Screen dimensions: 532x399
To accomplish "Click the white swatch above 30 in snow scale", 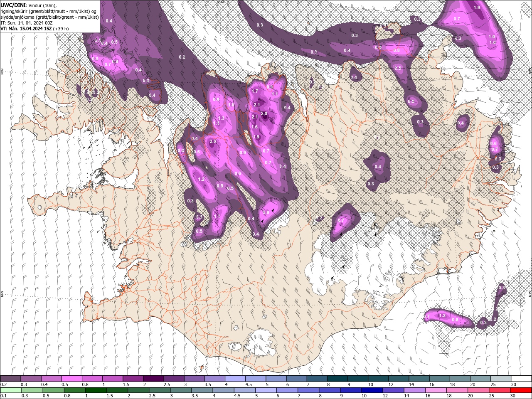I will click(521, 379).
